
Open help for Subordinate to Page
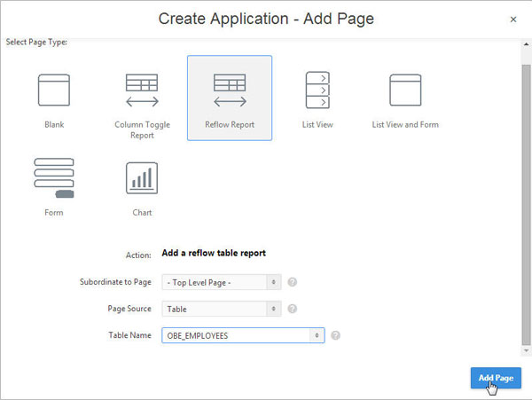292,282
